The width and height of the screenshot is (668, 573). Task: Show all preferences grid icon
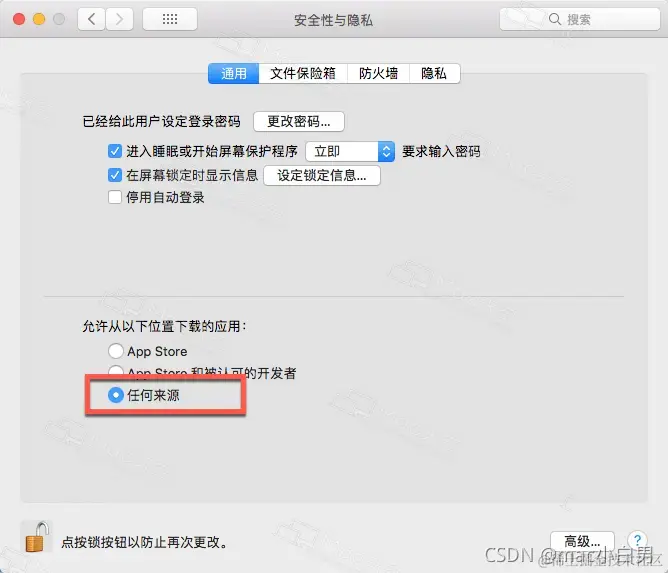(170, 19)
